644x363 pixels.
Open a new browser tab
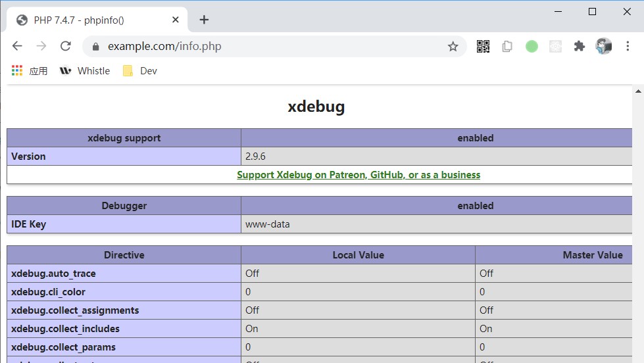coord(204,20)
